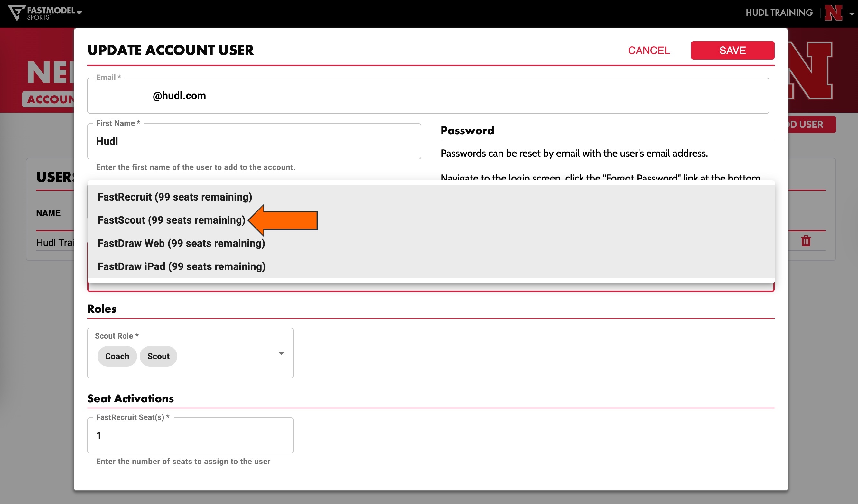This screenshot has width=858, height=504.
Task: Click the Scout role chip
Action: pyautogui.click(x=158, y=356)
